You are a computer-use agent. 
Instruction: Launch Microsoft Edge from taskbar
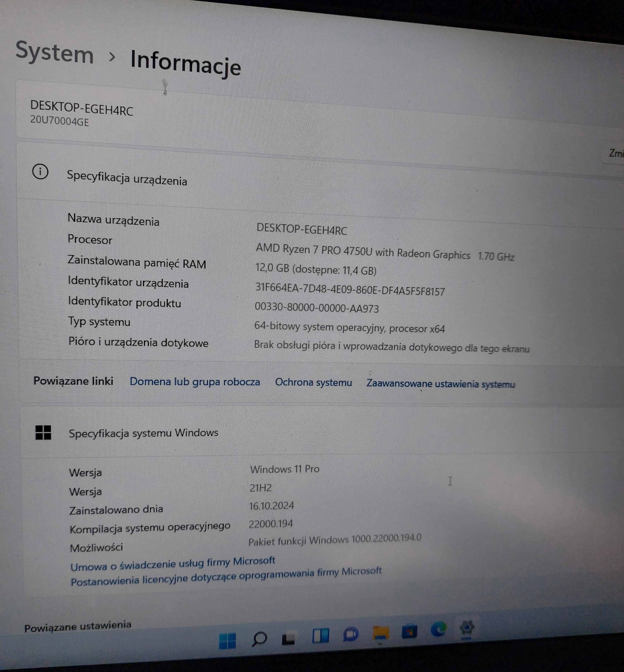pos(438,629)
